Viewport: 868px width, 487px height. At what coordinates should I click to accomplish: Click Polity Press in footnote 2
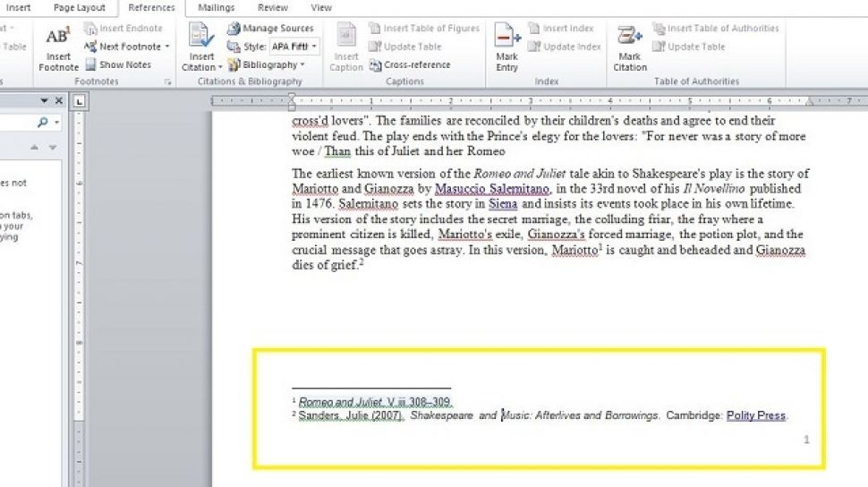pos(756,415)
